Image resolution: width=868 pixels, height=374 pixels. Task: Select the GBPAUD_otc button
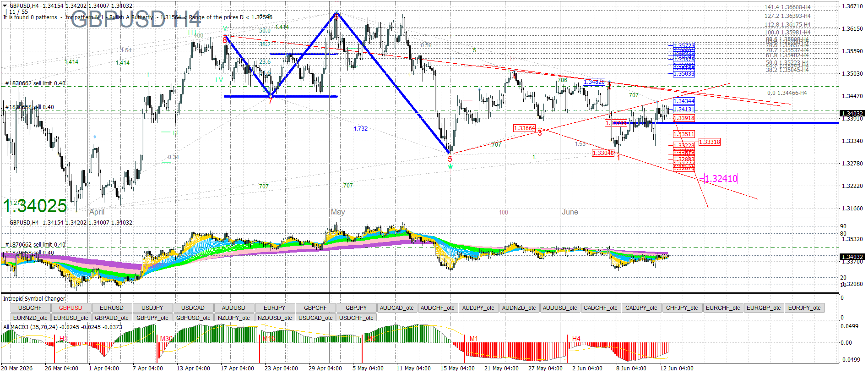coord(112,318)
